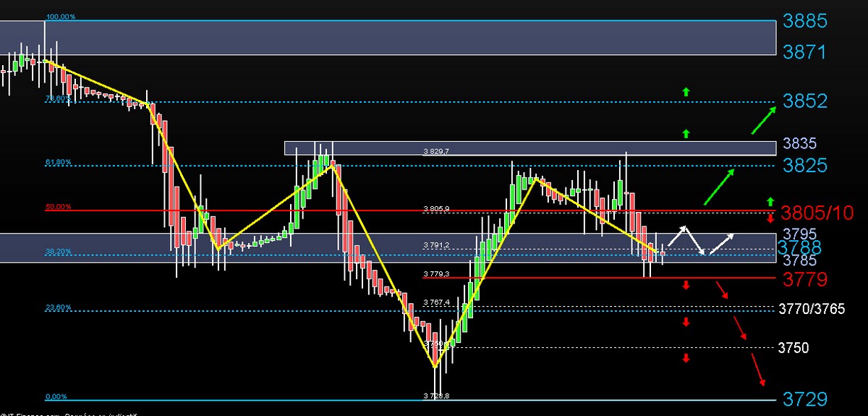Click the 3785 price label
Screen dimensions: 868x416
tap(798, 260)
